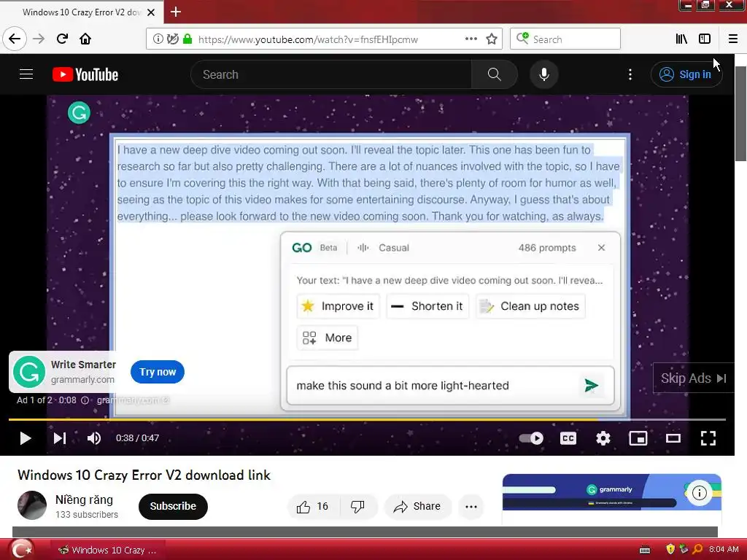Like the video
Screen dimensions: 747x560
(x=313, y=507)
